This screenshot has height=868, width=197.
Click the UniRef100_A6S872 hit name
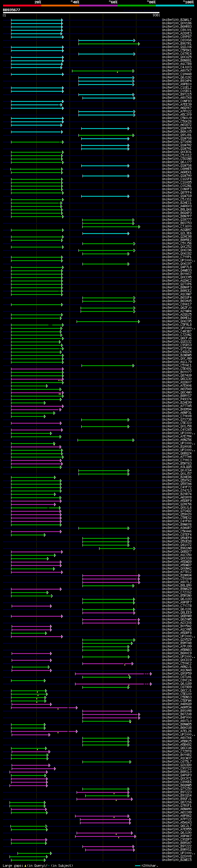point(176,125)
